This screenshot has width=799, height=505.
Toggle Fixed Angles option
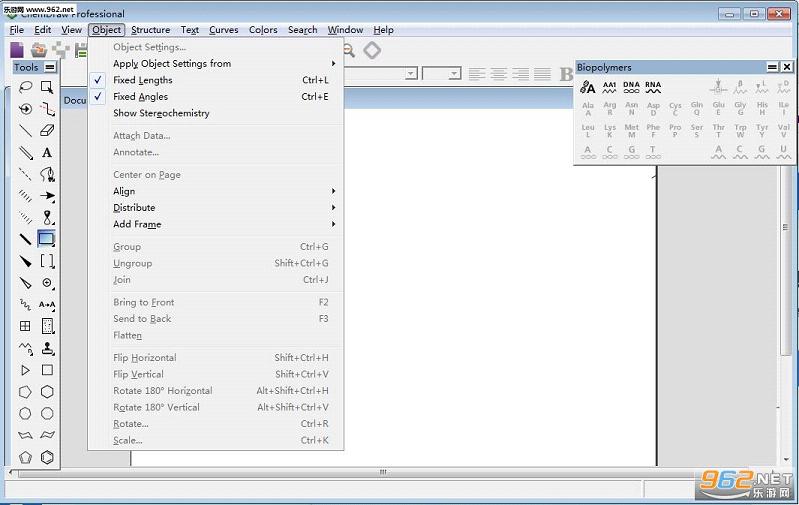(x=217, y=96)
